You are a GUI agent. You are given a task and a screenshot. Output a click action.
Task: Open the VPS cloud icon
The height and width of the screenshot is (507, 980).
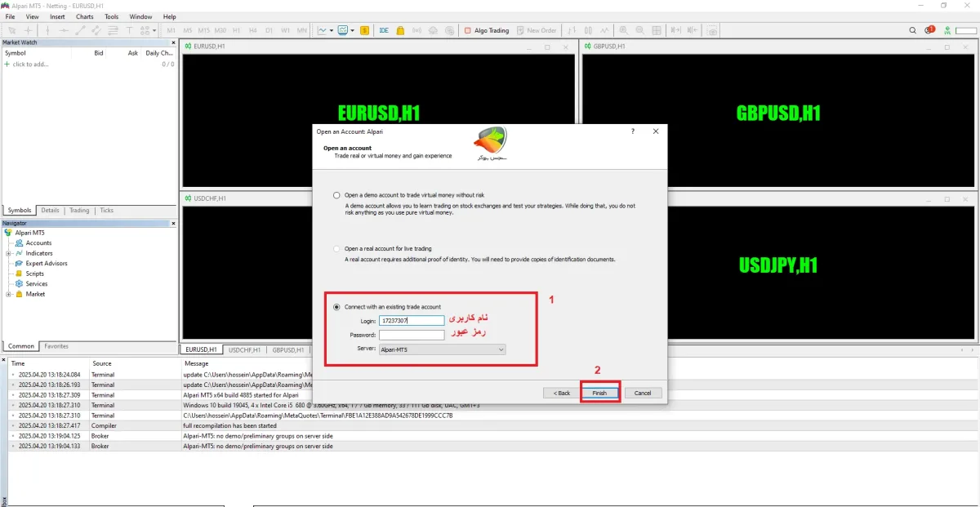tap(433, 30)
